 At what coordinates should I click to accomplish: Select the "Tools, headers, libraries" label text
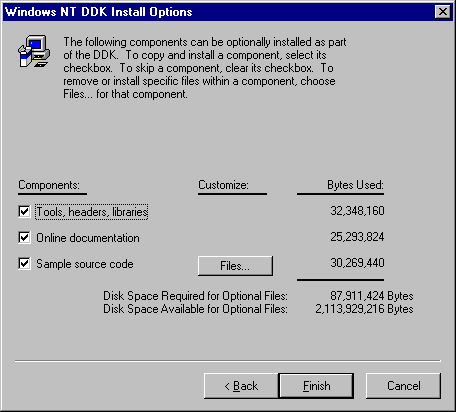tap(92, 212)
